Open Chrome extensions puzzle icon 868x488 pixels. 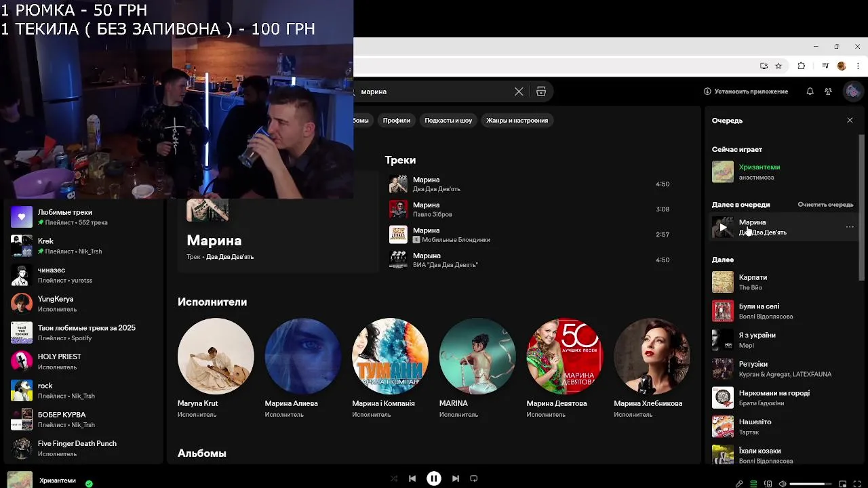tap(801, 66)
